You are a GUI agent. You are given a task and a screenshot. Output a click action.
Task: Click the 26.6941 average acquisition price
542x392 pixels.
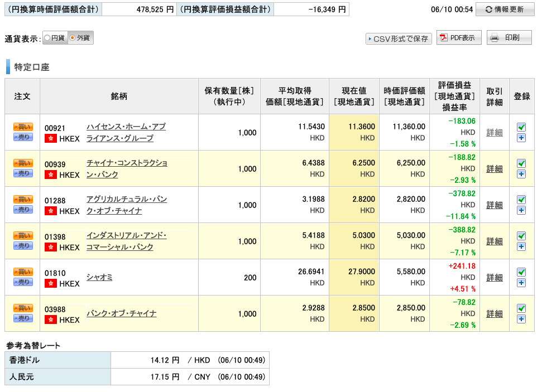coord(311,272)
